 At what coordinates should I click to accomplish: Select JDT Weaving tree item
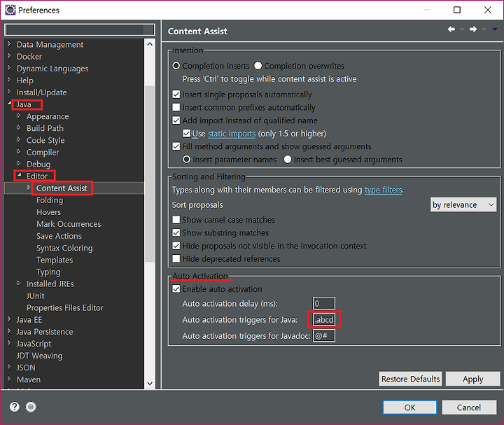coord(39,356)
